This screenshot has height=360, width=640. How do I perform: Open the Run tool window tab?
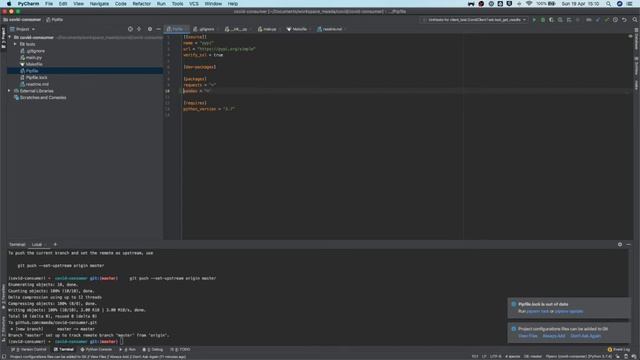(127, 349)
